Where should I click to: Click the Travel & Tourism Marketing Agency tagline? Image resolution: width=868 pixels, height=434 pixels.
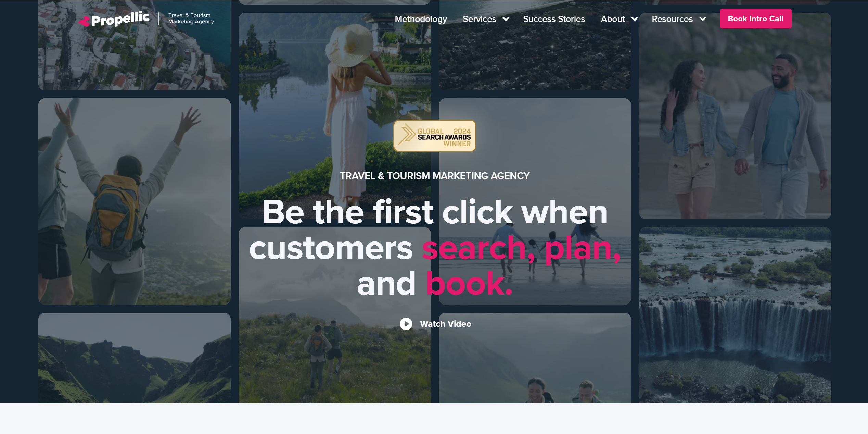click(x=191, y=18)
